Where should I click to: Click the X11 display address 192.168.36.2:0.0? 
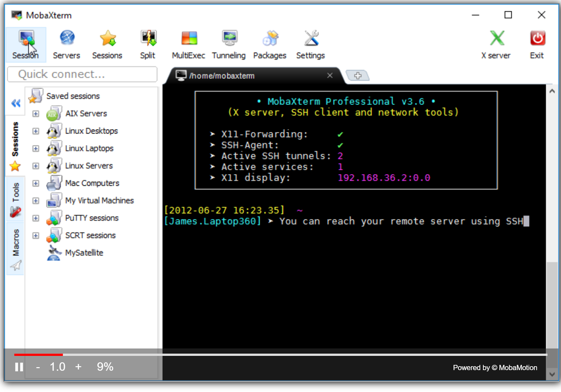click(384, 178)
